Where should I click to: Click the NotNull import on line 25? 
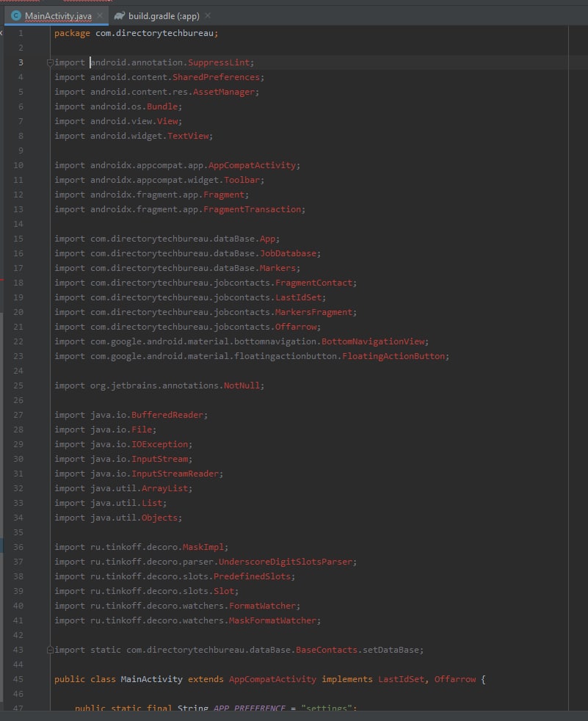[x=242, y=385]
